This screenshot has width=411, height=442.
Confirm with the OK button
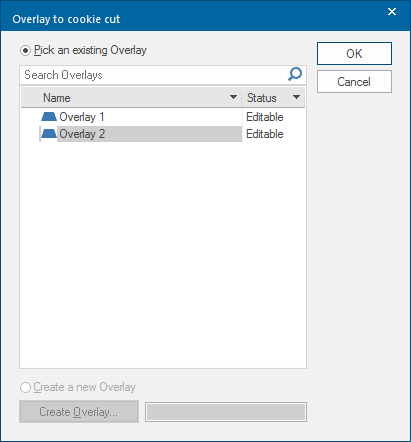pyautogui.click(x=354, y=53)
